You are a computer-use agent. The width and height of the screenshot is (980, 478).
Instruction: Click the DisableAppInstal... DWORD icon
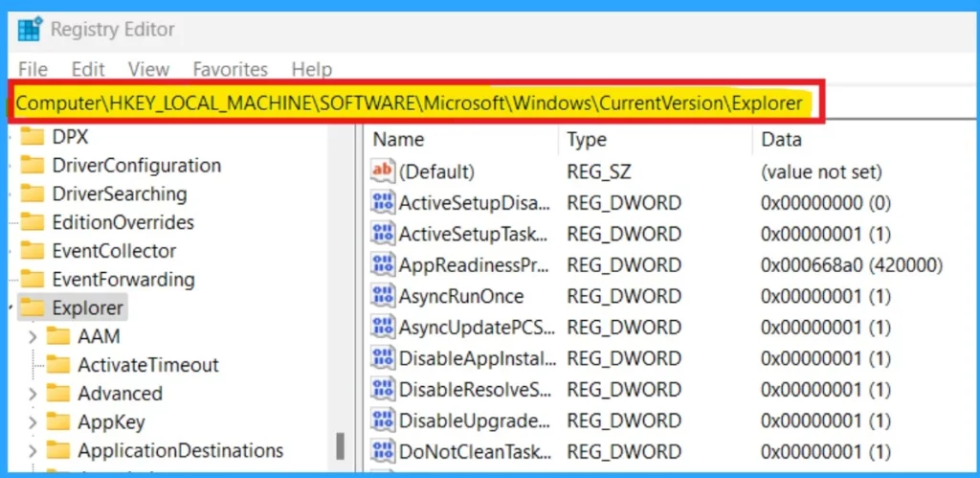coord(383,358)
